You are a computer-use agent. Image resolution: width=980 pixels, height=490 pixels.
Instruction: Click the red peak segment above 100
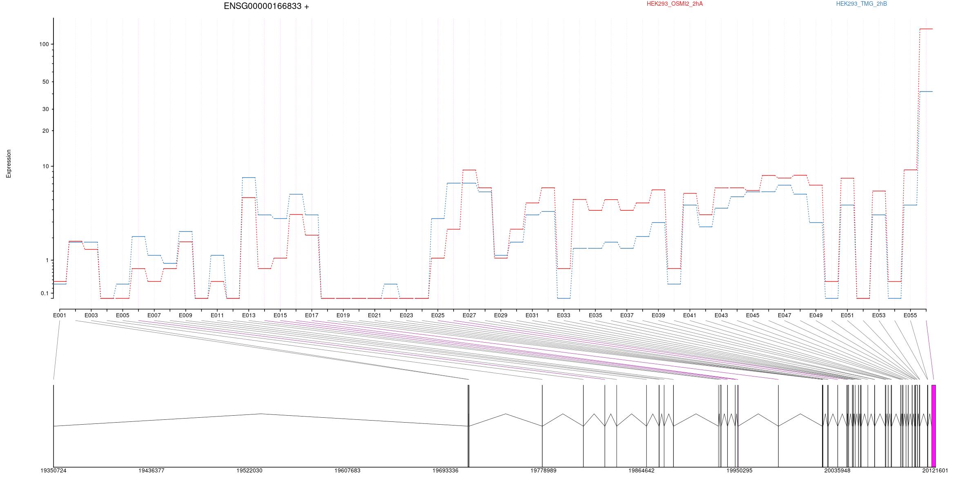[x=926, y=29]
